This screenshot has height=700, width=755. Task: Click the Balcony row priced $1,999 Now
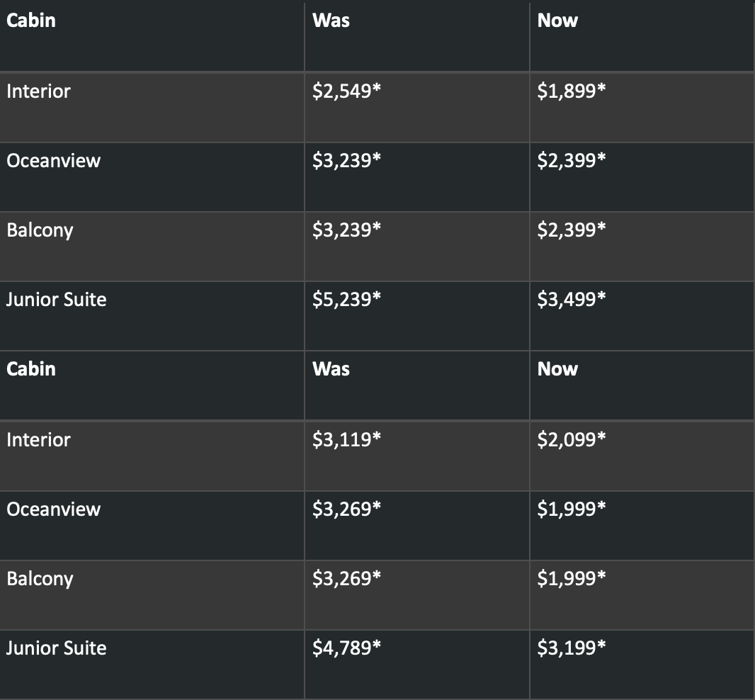coord(40,579)
